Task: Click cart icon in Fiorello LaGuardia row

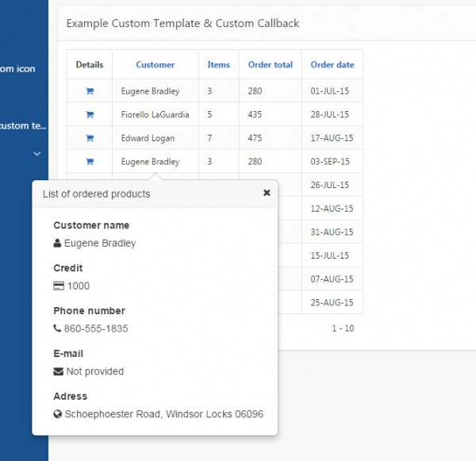Action: point(90,115)
